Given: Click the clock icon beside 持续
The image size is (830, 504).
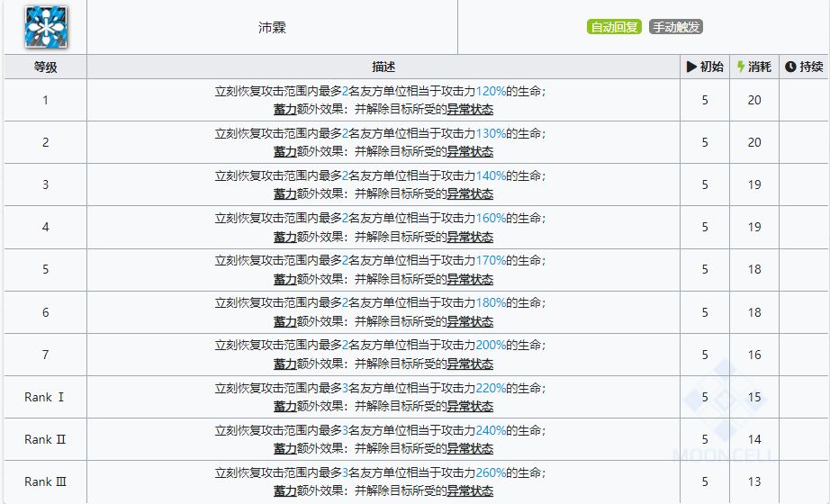Looking at the screenshot, I should [790, 67].
